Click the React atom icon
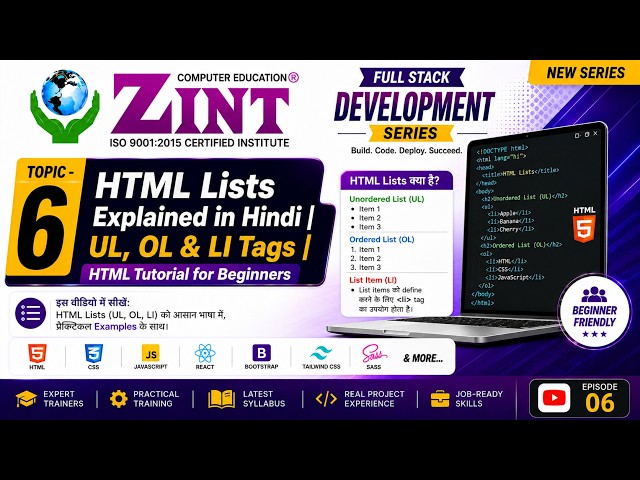 205,353
